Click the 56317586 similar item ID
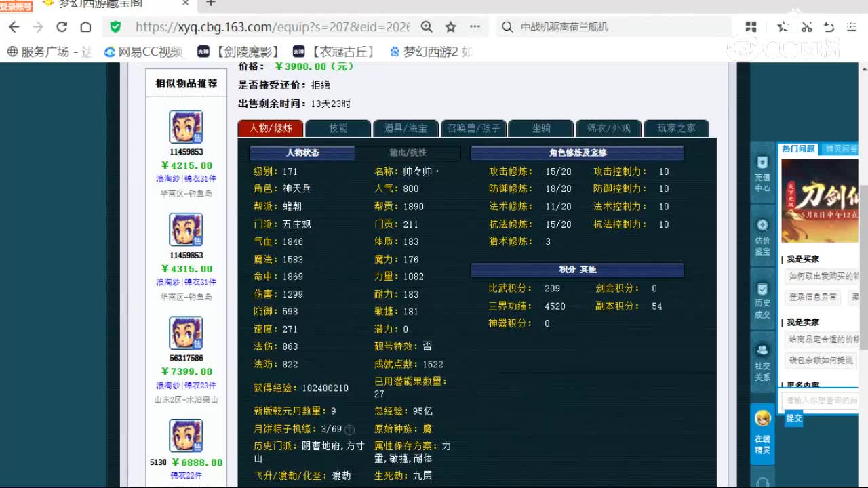Image resolution: width=868 pixels, height=488 pixels. pos(186,358)
